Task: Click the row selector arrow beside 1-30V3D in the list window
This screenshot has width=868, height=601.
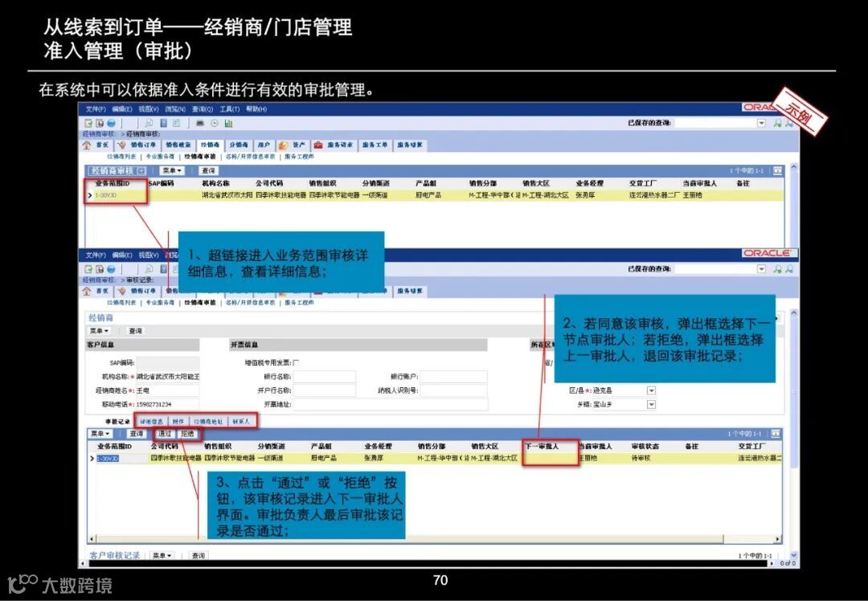Action: pos(90,195)
